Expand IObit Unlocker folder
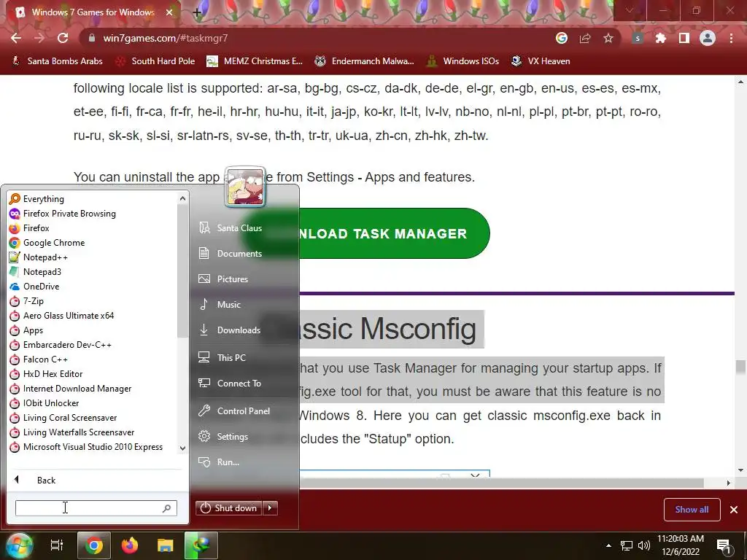The height and width of the screenshot is (560, 747). tap(44, 403)
